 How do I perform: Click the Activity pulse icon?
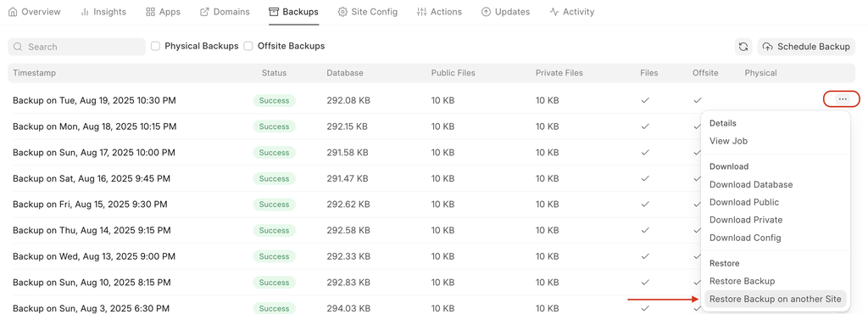pos(554,12)
